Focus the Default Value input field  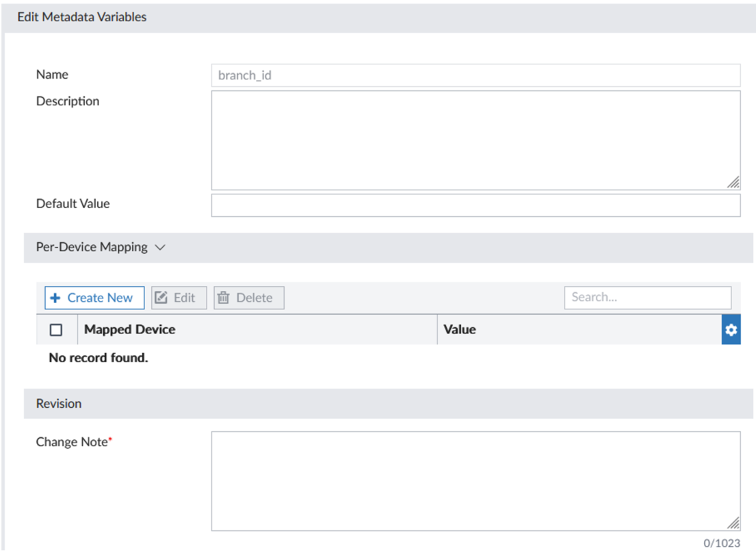click(475, 205)
